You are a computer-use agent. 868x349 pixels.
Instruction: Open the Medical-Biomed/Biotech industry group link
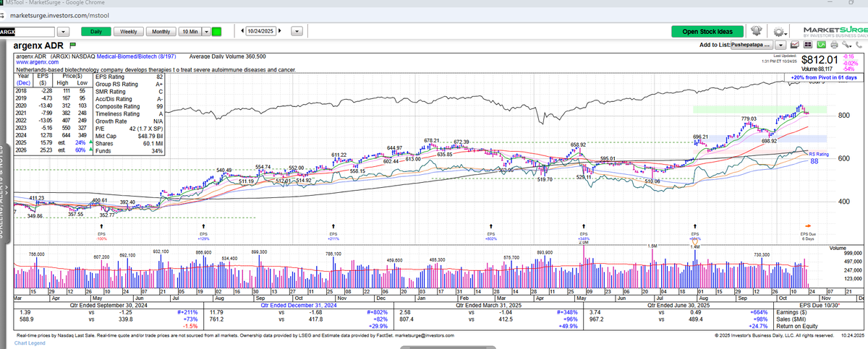(x=135, y=56)
